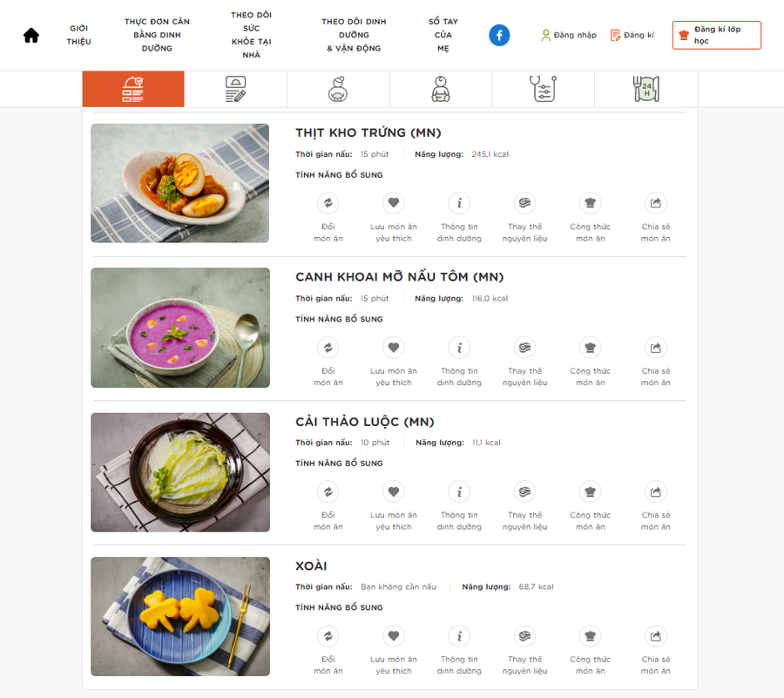Swap the Thịt Kho Trứng dish
Screen dimensions: 784x698
328,203
